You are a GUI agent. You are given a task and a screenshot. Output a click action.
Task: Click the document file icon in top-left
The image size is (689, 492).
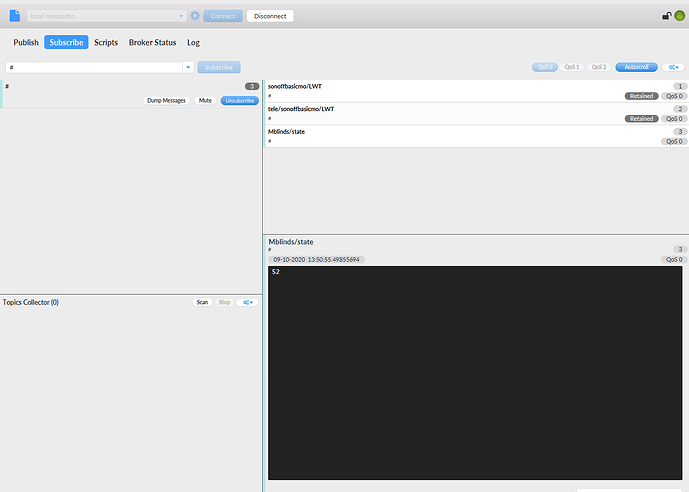coord(15,15)
